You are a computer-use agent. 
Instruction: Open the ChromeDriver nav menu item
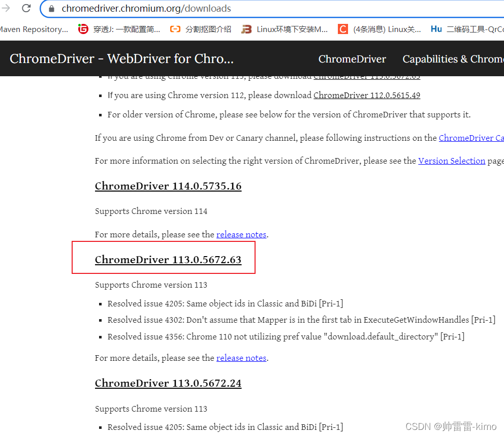(352, 59)
